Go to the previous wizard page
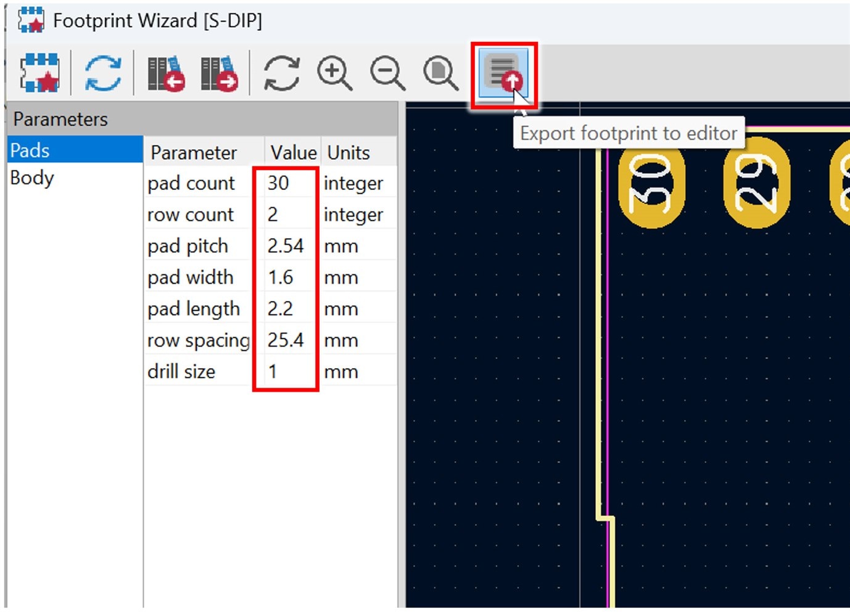 (166, 73)
